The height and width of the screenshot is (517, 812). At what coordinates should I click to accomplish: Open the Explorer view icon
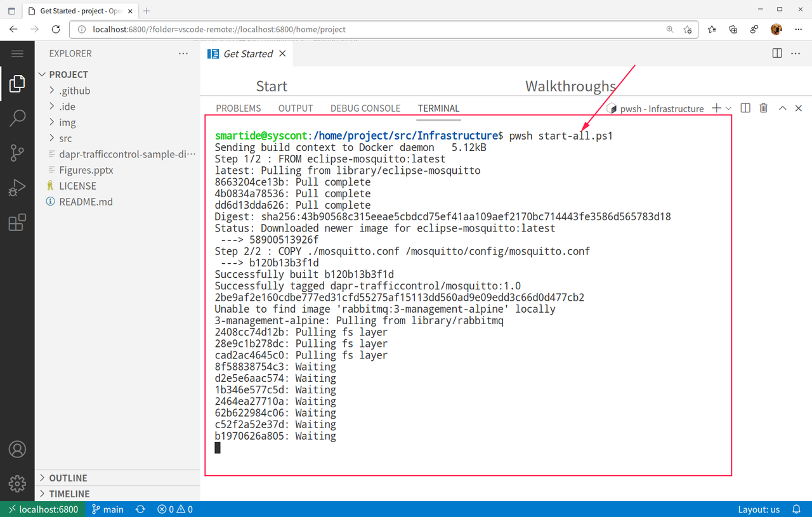point(17,83)
